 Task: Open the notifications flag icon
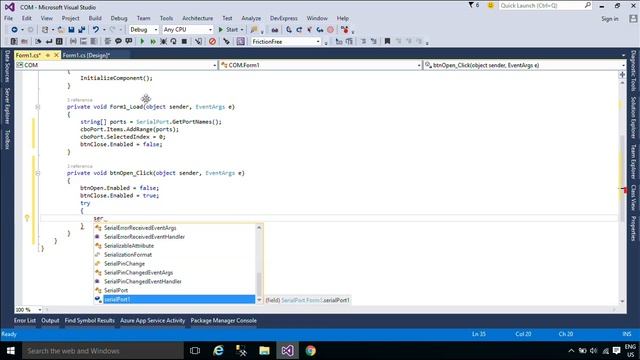point(471,5)
